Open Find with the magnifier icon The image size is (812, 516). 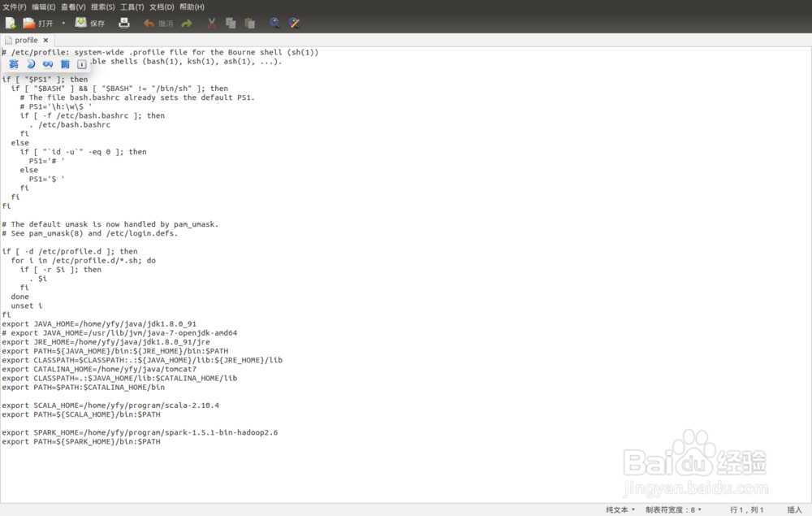274,24
